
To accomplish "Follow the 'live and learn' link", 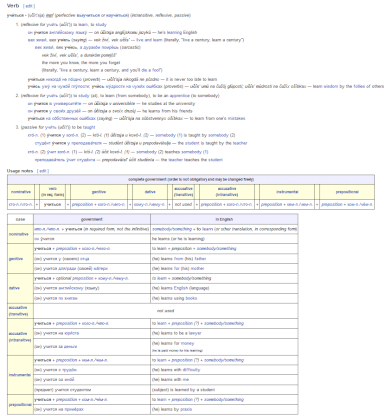I will 149,40.
